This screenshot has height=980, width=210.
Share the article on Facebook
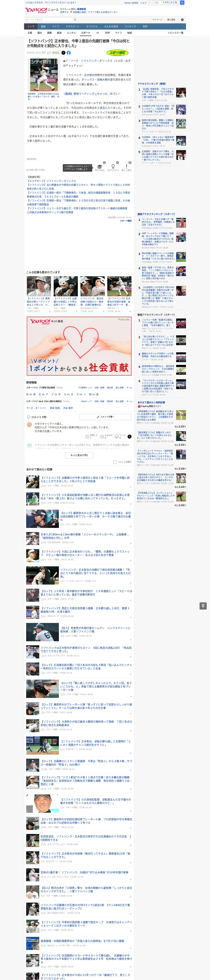pos(69,53)
